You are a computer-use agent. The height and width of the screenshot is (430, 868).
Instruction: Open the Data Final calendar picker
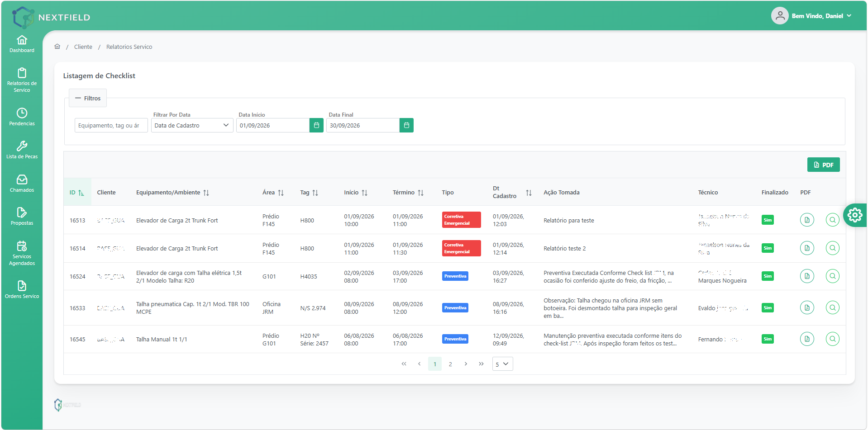click(x=406, y=125)
